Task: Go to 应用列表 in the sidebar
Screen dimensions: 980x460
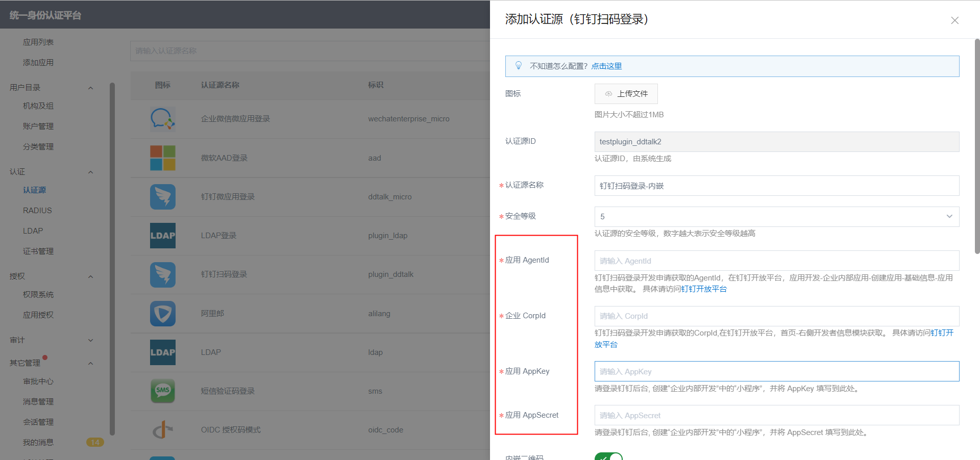Action: click(38, 42)
